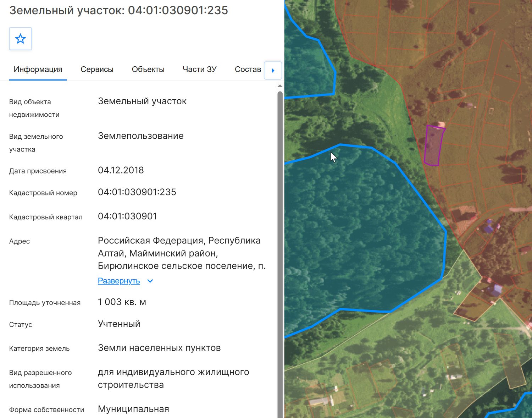532x418 pixels.
Task: Select the purple highlighted parcel on map
Action: tap(434, 145)
